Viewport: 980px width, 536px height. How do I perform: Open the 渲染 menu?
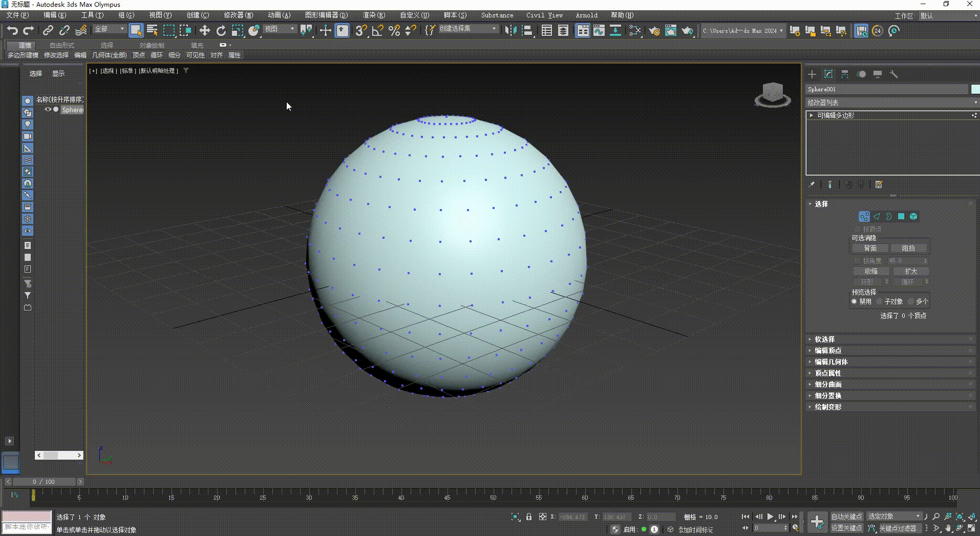(373, 15)
